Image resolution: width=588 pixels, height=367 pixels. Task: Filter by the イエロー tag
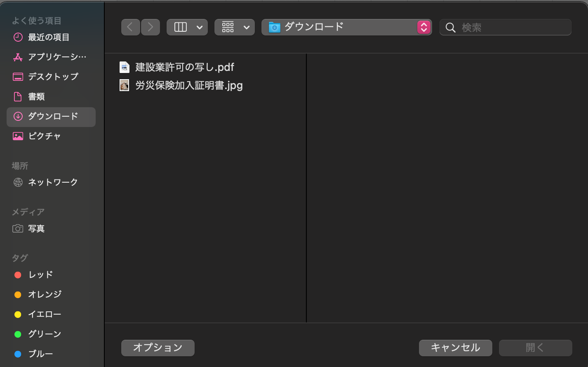pyautogui.click(x=51, y=314)
